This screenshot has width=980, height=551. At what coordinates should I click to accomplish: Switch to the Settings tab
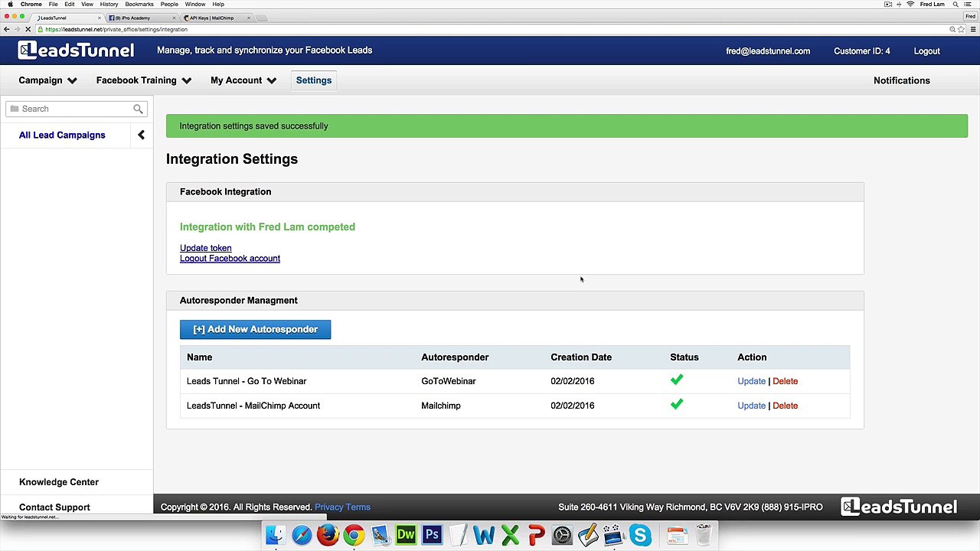click(x=314, y=80)
